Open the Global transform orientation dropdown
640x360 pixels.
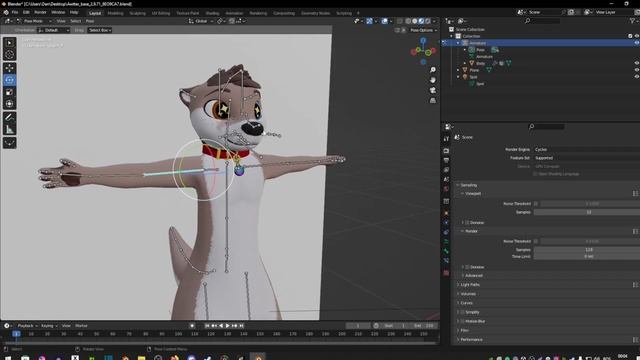point(201,21)
